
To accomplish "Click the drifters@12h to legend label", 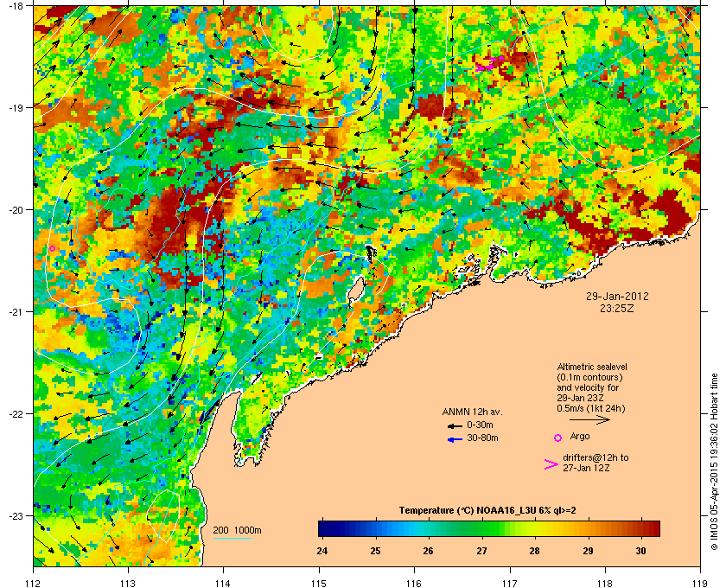I will coord(595,457).
